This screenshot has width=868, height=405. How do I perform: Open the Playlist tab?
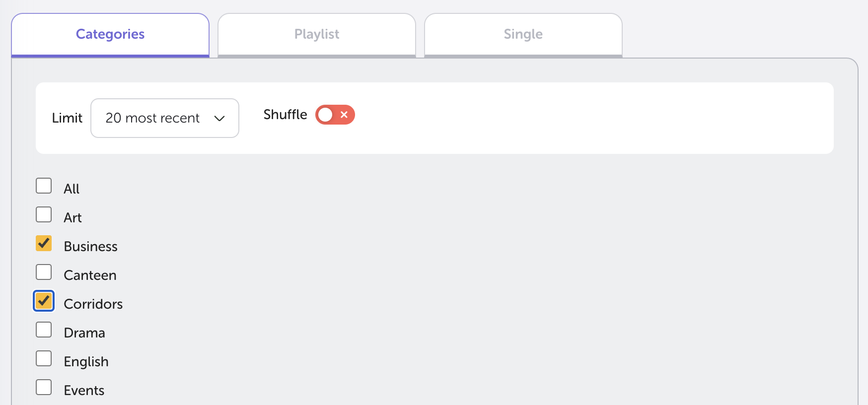pyautogui.click(x=317, y=34)
